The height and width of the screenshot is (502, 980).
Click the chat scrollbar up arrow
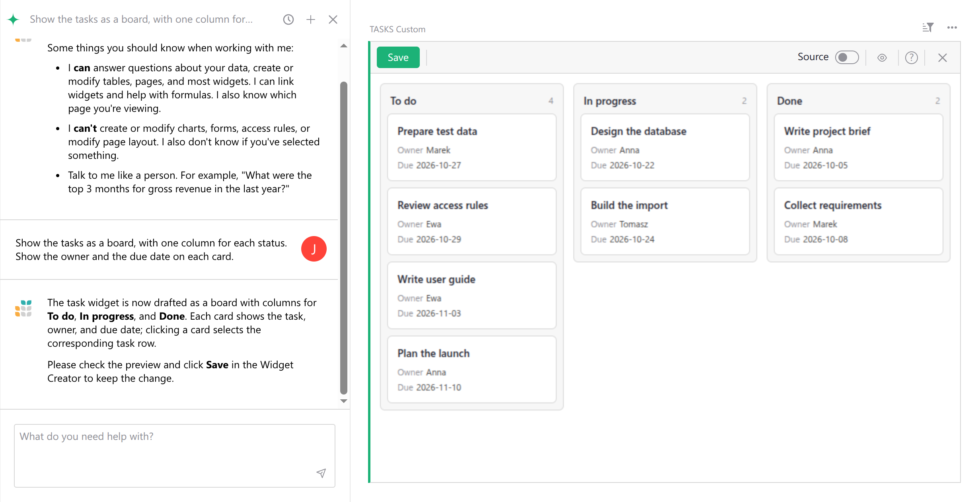pyautogui.click(x=344, y=46)
